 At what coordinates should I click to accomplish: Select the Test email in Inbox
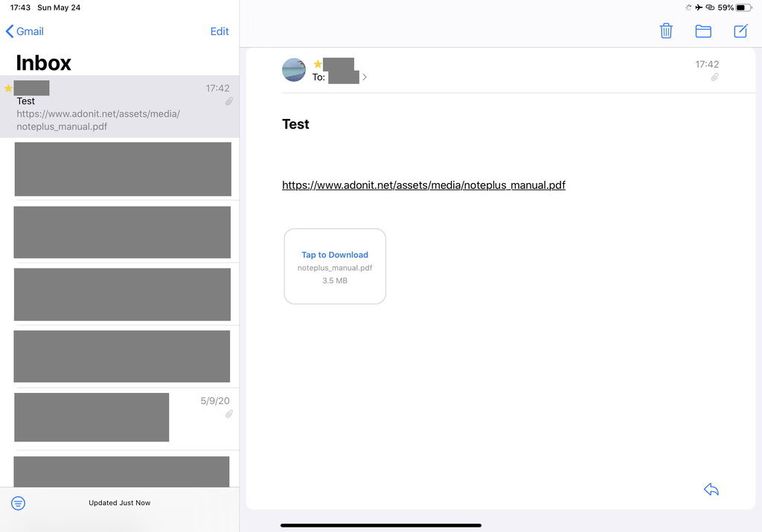120,106
